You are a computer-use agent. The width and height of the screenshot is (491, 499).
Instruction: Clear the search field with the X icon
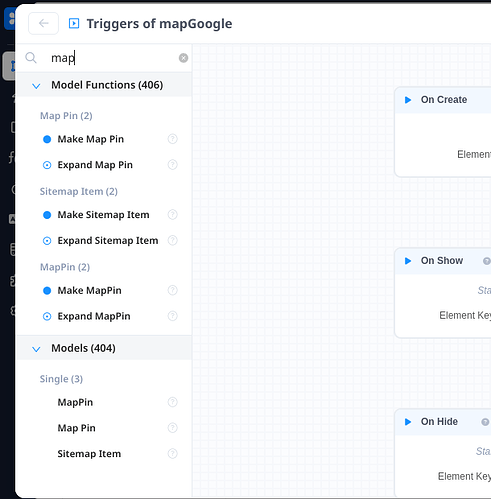tap(183, 58)
